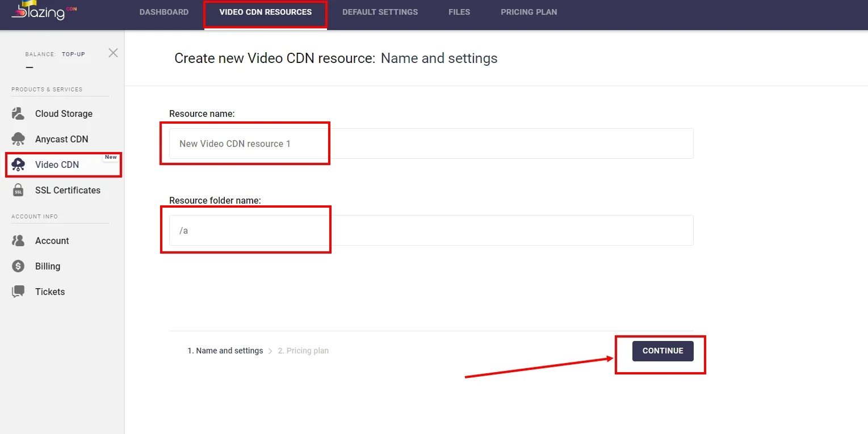
Task: Close the sidebar with the X button
Action: pos(114,53)
